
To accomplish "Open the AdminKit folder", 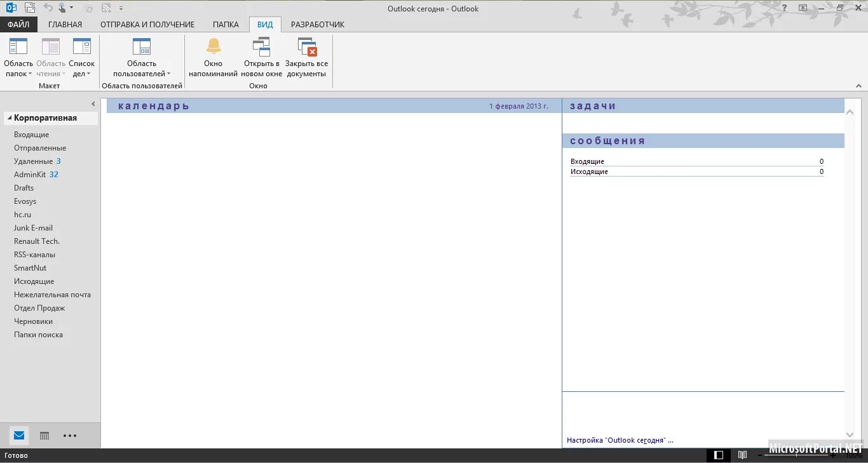I will 30,175.
